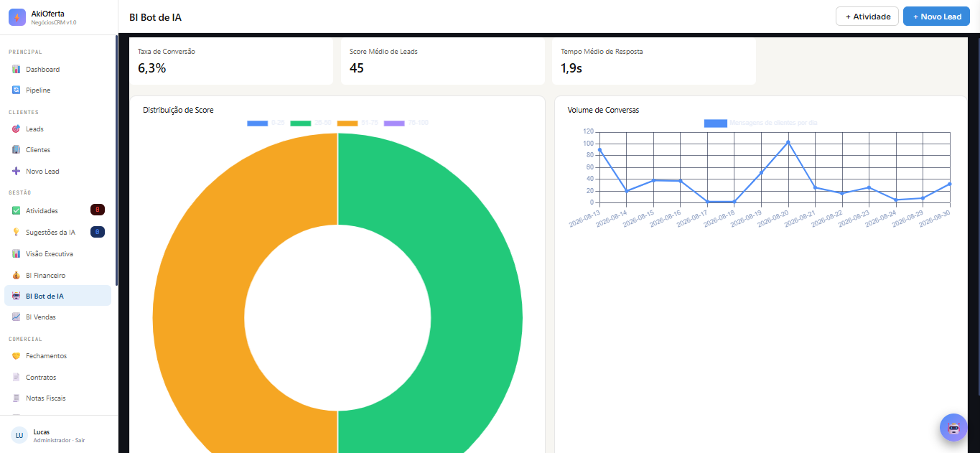Click the AkiOferta lightning logo icon
980x453 pixels.
[x=17, y=17]
